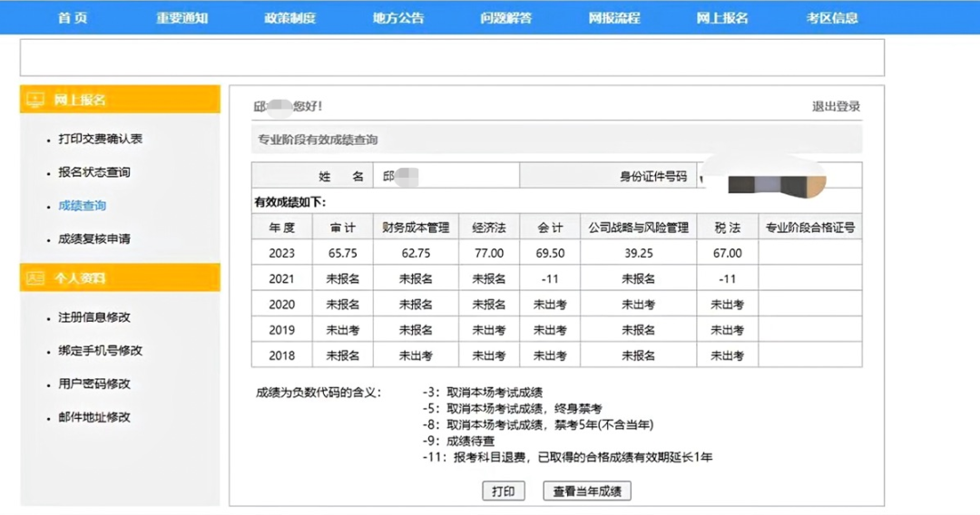Open the 首页 navigation item
Viewport: 980px width, 515px height.
[x=73, y=18]
